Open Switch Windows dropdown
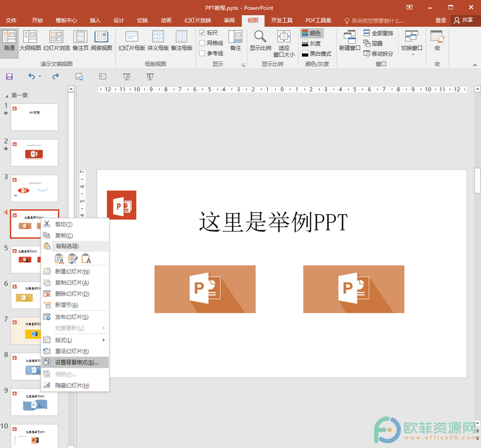Image resolution: width=481 pixels, height=448 pixels. tap(412, 43)
